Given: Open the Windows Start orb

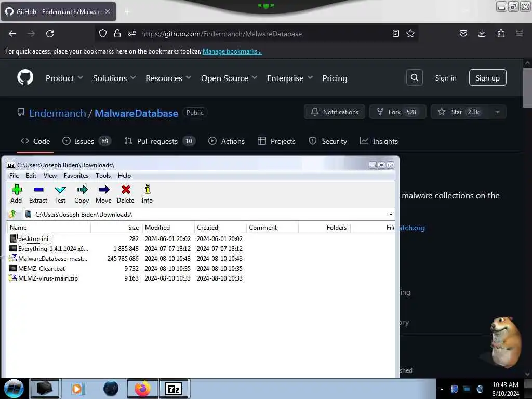Looking at the screenshot, I should click(x=14, y=389).
